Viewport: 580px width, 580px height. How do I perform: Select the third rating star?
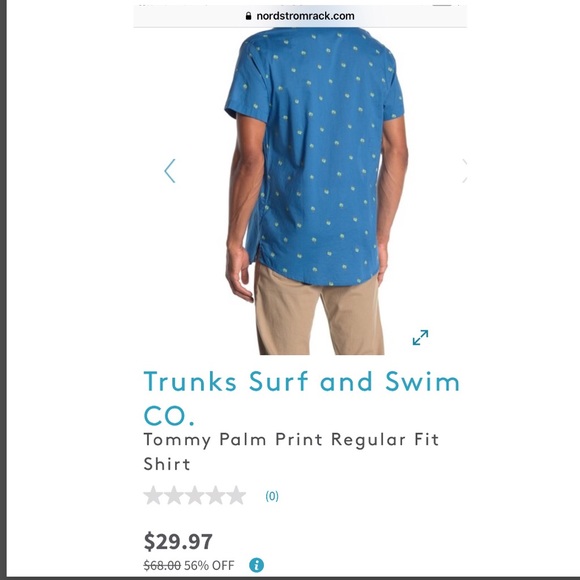[195, 496]
